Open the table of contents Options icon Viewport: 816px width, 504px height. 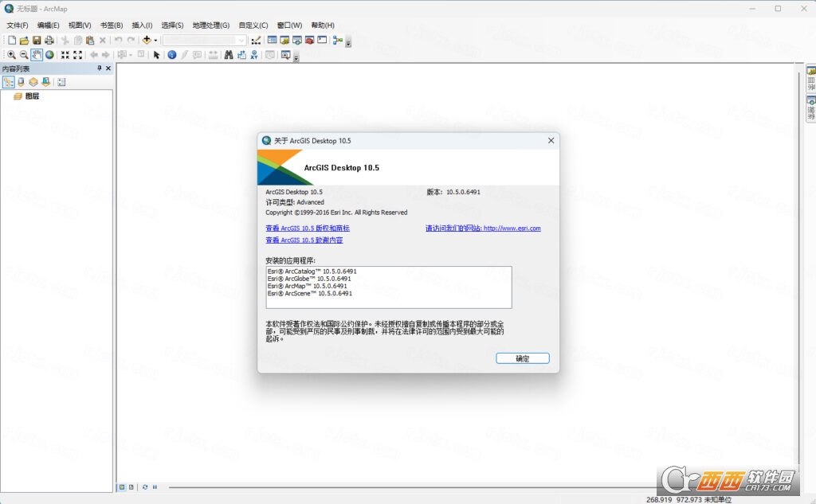[61, 82]
